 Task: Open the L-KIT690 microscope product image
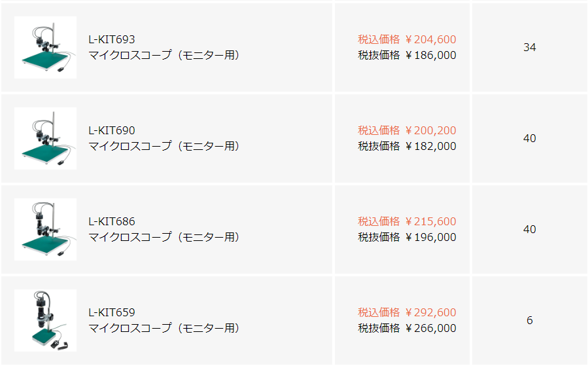click(x=45, y=139)
